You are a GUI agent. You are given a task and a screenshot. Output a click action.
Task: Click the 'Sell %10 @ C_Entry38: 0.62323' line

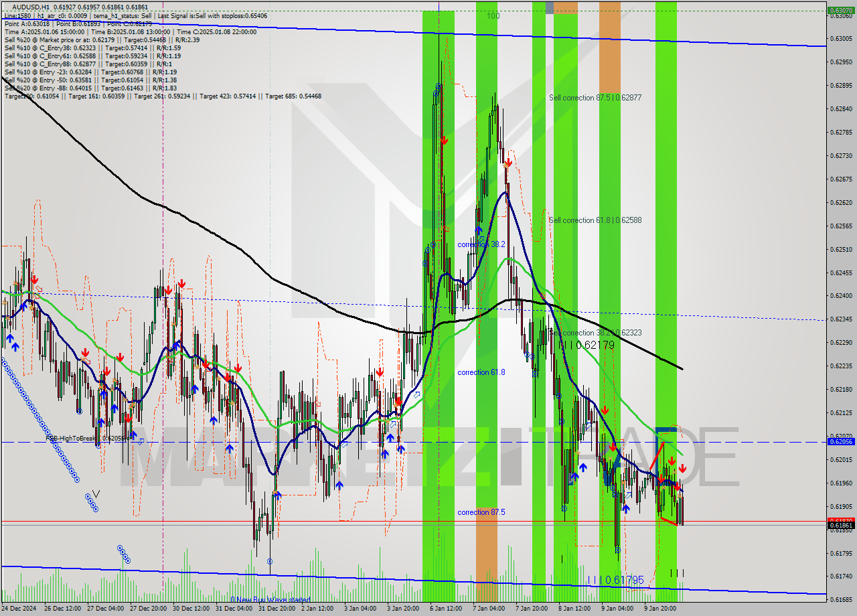(92, 48)
